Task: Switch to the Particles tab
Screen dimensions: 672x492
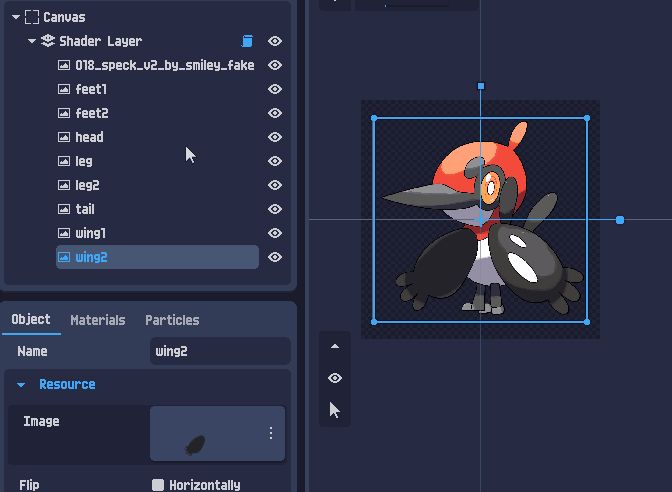Action: click(x=172, y=320)
